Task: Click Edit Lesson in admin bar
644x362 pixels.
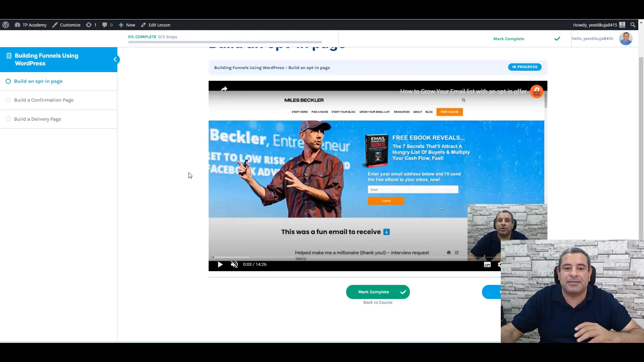Action: pyautogui.click(x=156, y=25)
